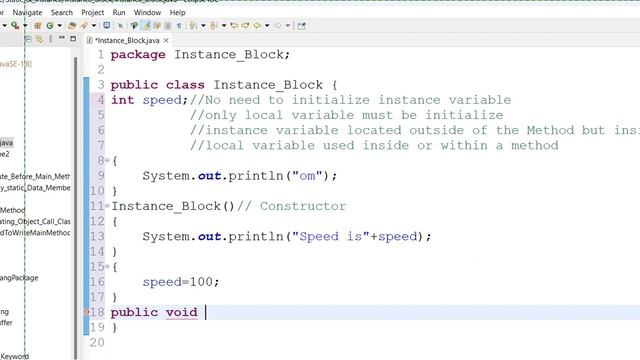Click the Next Edit Location arrow
Image resolution: width=640 pixels, height=360 pixels.
click(x=245, y=25)
